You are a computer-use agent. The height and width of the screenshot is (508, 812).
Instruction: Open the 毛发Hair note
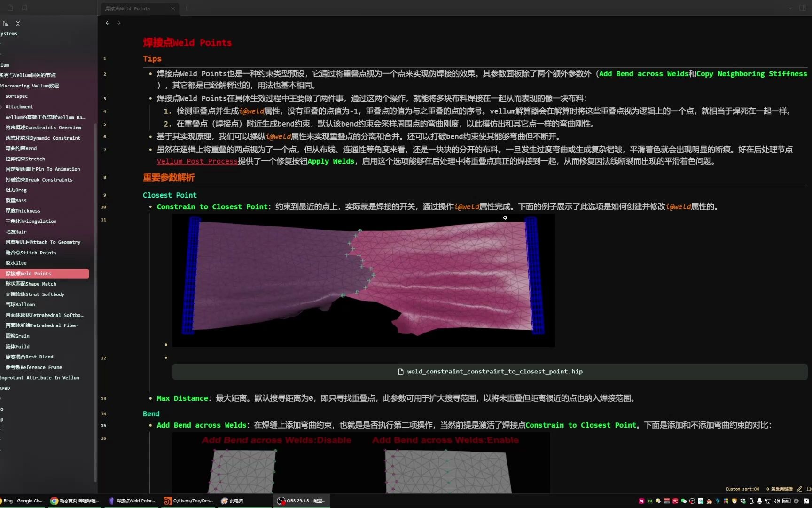16,232
